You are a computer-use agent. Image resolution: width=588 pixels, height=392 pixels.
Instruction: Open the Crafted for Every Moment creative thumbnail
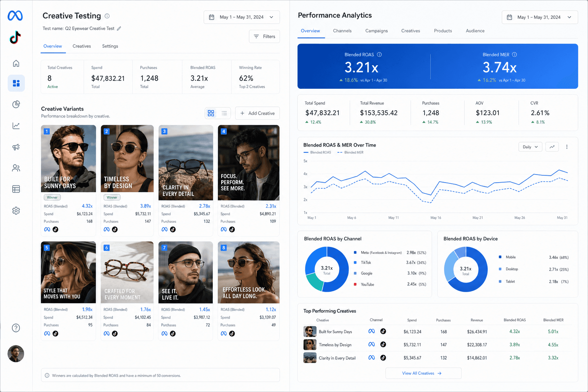click(x=127, y=273)
